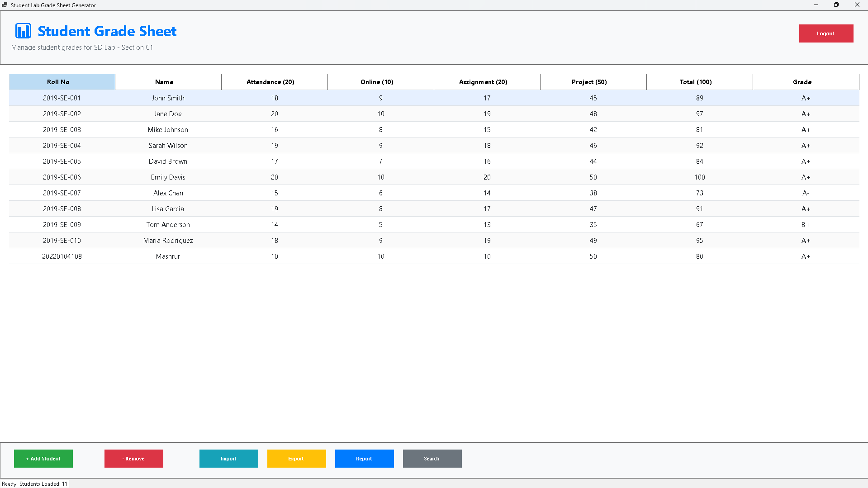The image size is (868, 488).
Task: Click the Assignment (20) column header
Action: (x=487, y=82)
